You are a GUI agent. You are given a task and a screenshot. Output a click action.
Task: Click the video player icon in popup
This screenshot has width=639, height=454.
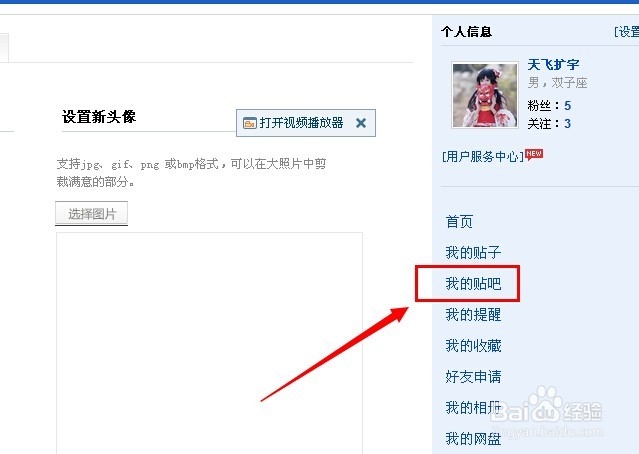249,123
